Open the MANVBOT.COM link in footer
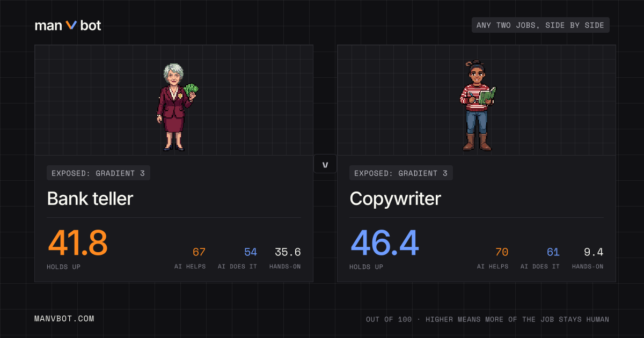 pyautogui.click(x=64, y=319)
